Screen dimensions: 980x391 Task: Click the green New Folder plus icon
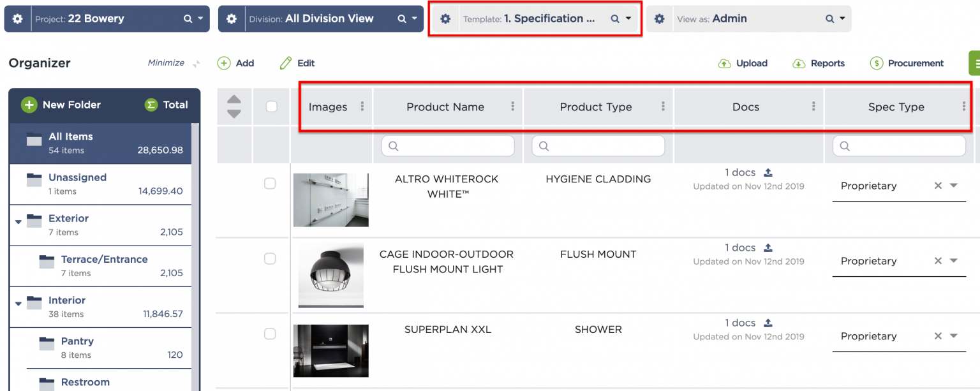(30, 105)
